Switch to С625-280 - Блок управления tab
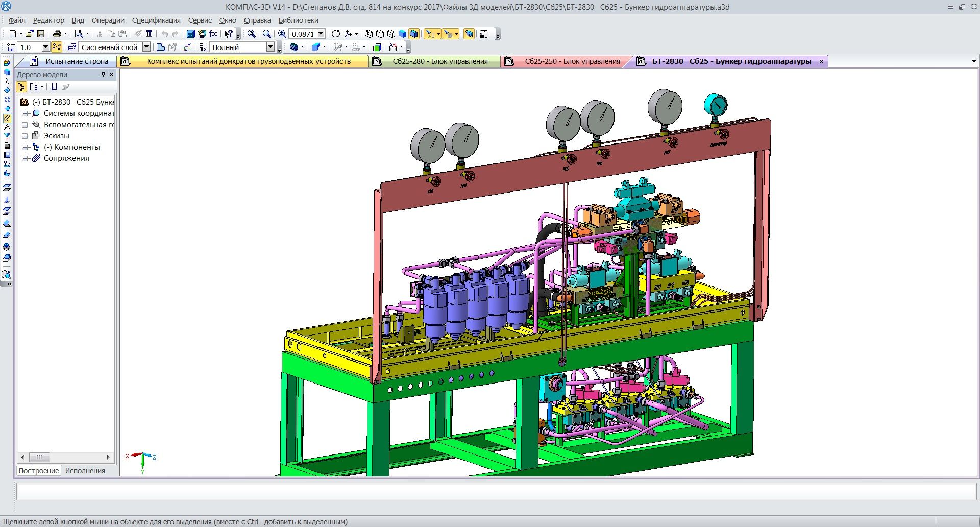Viewport: 980px width, 527px height. (439, 61)
